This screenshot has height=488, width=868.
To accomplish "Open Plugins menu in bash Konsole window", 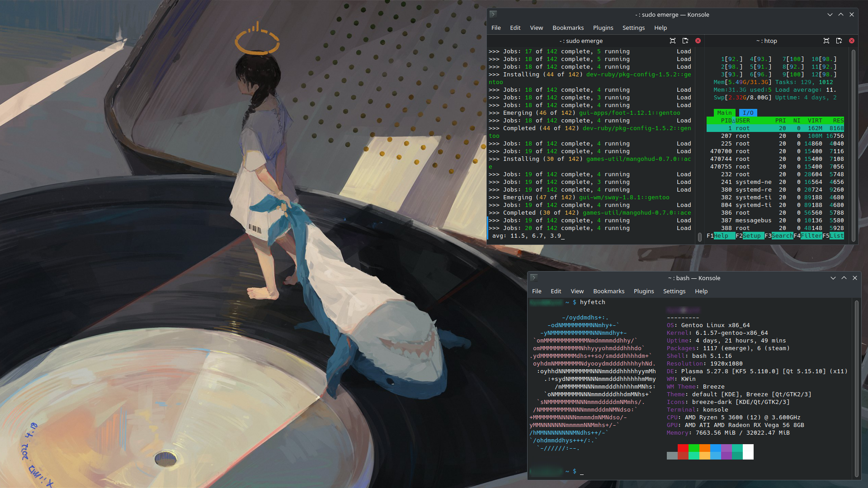I will [x=644, y=291].
